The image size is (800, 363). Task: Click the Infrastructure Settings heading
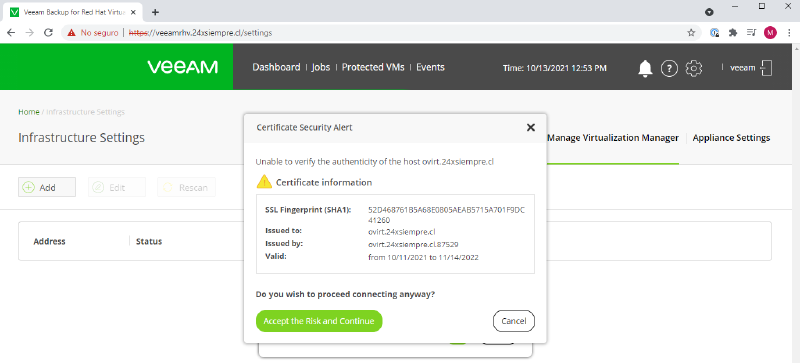point(82,138)
